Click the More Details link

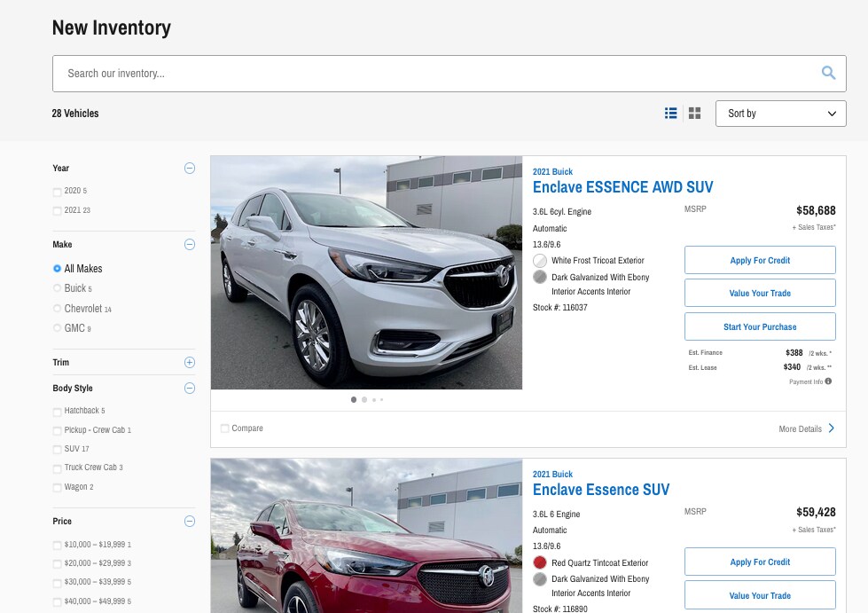(x=800, y=428)
